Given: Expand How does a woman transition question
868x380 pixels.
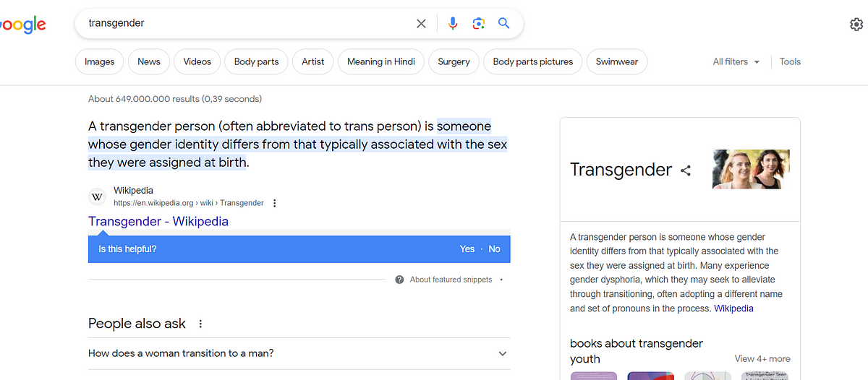Looking at the screenshot, I should pyautogui.click(x=299, y=353).
